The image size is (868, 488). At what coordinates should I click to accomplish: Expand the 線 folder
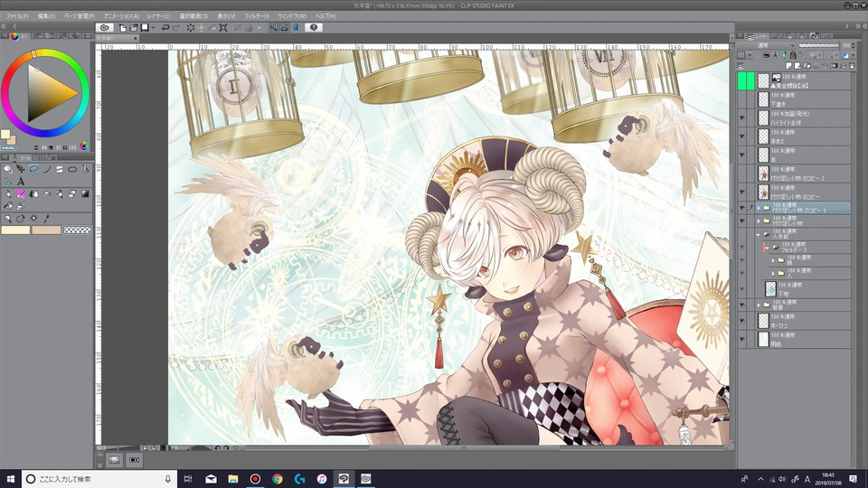[773, 260]
